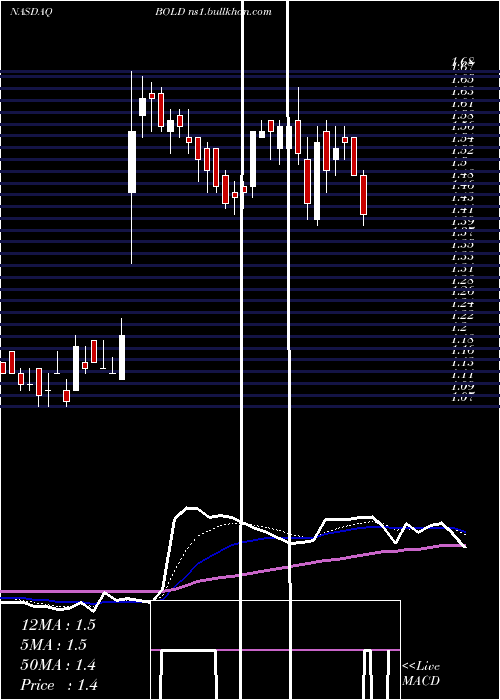Screen dimensions: 500x700
Task: Click the Price : 1.4 readout
Action: 59,685
